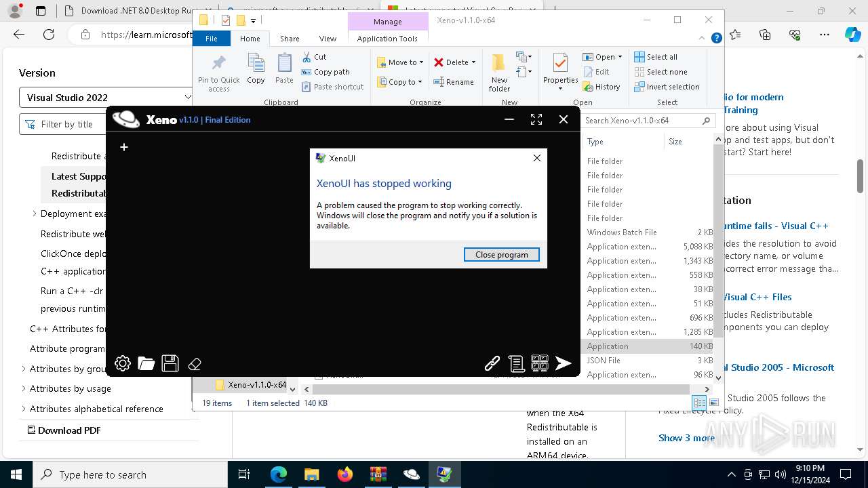
Task: Click Paste in the Explorer ribbon
Action: pos(284,69)
